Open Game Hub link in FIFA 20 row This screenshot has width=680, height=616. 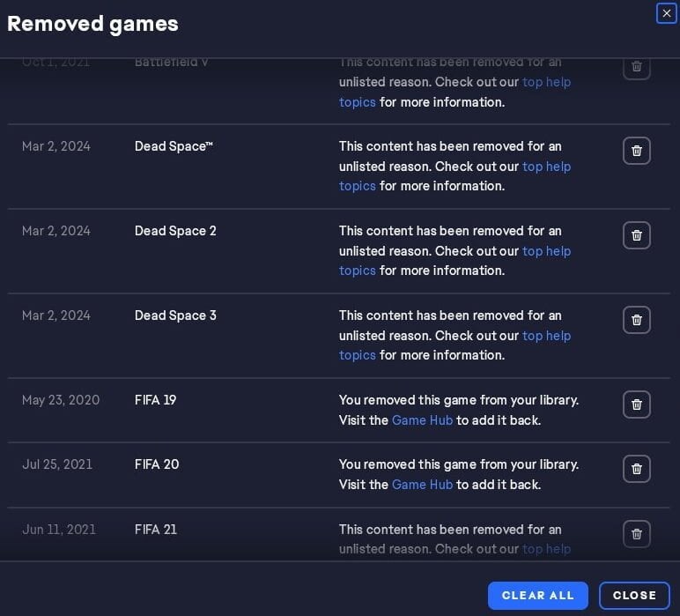point(422,484)
